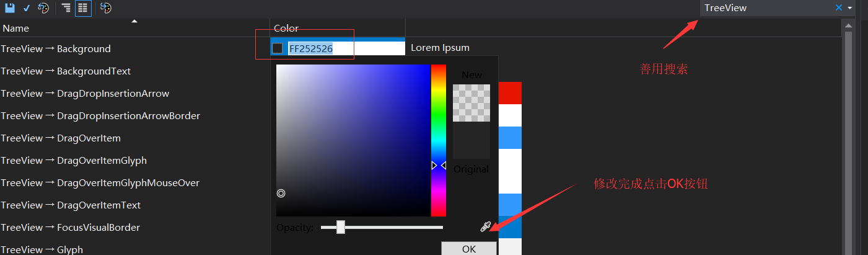Clear the TreeView search with the X icon
The image size is (868, 255).
[x=839, y=8]
